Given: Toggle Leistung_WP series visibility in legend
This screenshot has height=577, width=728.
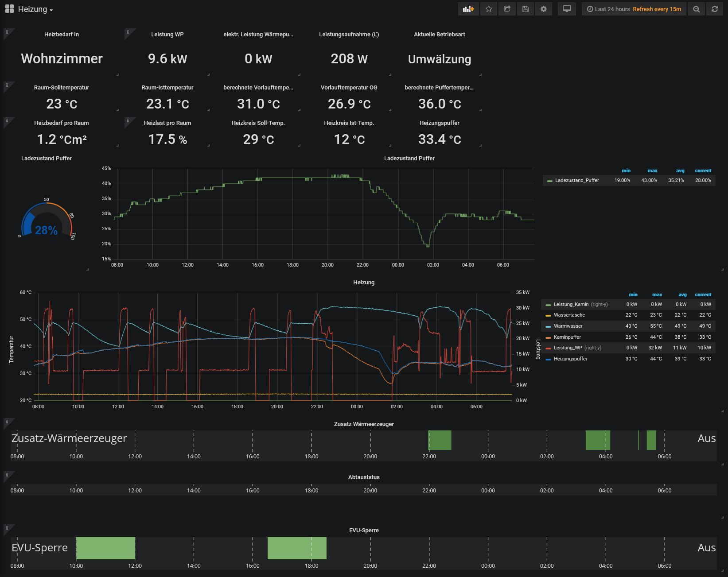Looking at the screenshot, I should (568, 348).
